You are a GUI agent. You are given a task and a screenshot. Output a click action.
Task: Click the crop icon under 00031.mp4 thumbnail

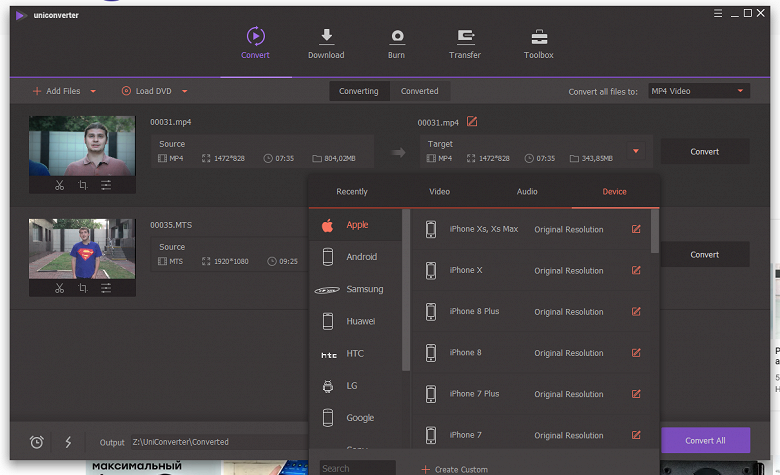pos(83,186)
